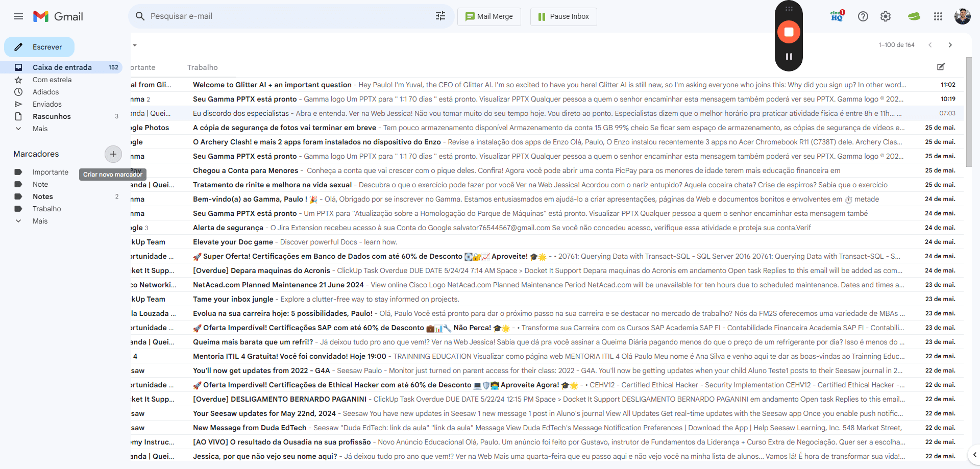Open email New Message from Duda EdTech

547,428
